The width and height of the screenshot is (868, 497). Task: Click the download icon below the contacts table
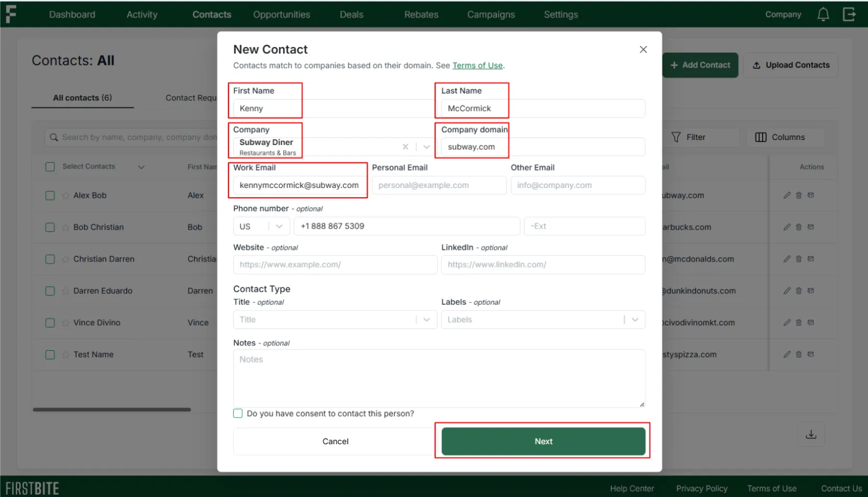[811, 434]
